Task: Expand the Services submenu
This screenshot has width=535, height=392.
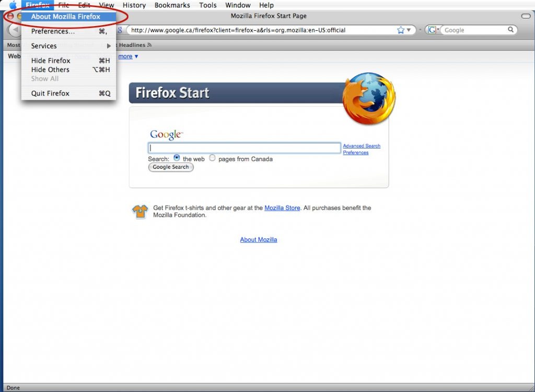Action: (68, 46)
